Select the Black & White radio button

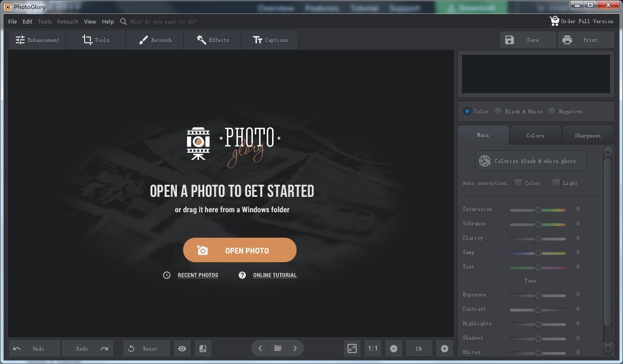click(x=498, y=111)
